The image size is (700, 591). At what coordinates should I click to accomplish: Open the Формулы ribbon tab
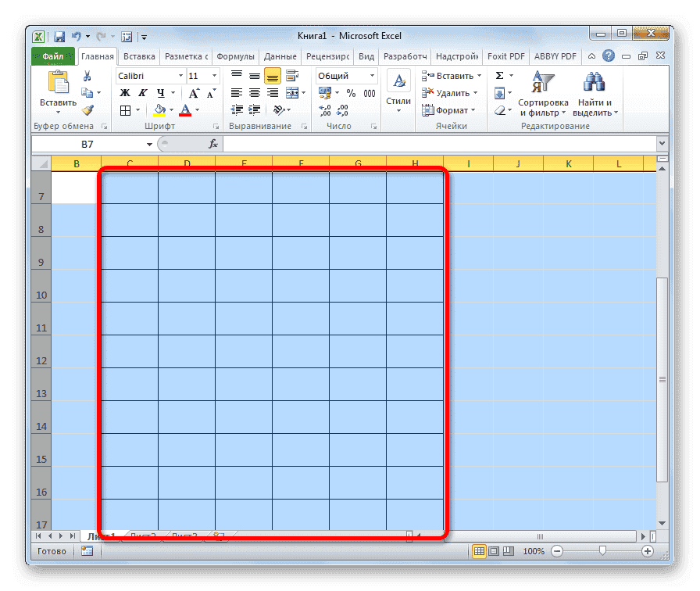pos(237,56)
